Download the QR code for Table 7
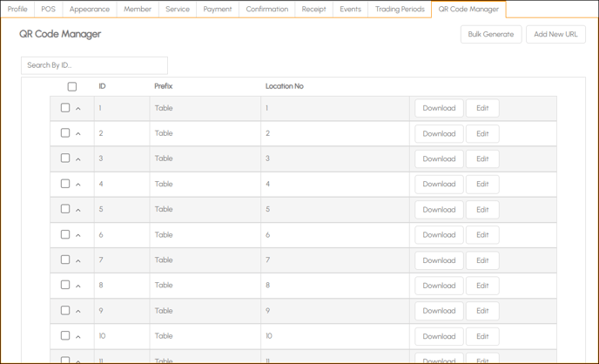The height and width of the screenshot is (364, 599). point(439,260)
